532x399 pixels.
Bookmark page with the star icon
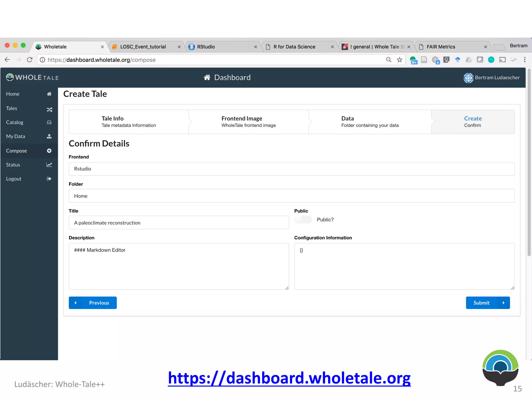point(400,60)
